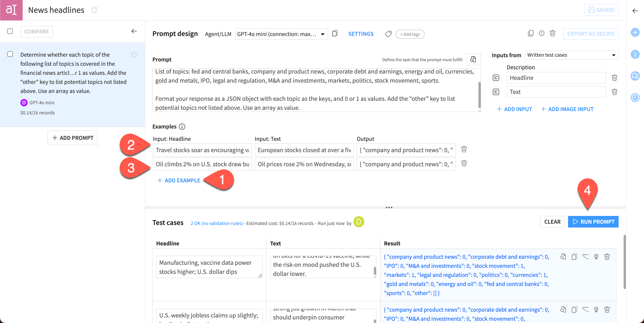Edit the Headline description field
The image size is (644, 323).
point(556,78)
